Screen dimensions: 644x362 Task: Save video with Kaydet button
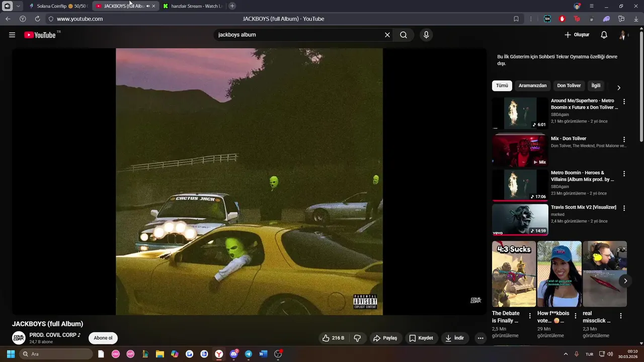tap(421, 338)
